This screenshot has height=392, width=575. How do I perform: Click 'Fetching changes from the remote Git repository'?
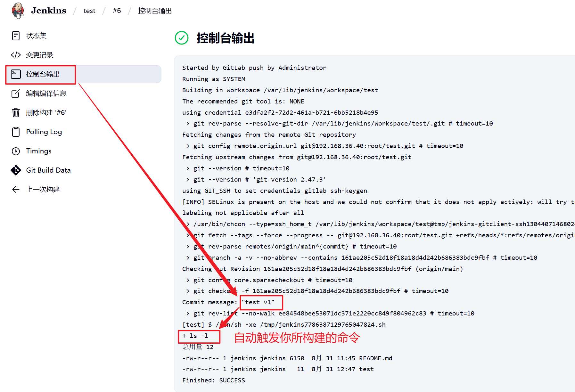(269, 135)
